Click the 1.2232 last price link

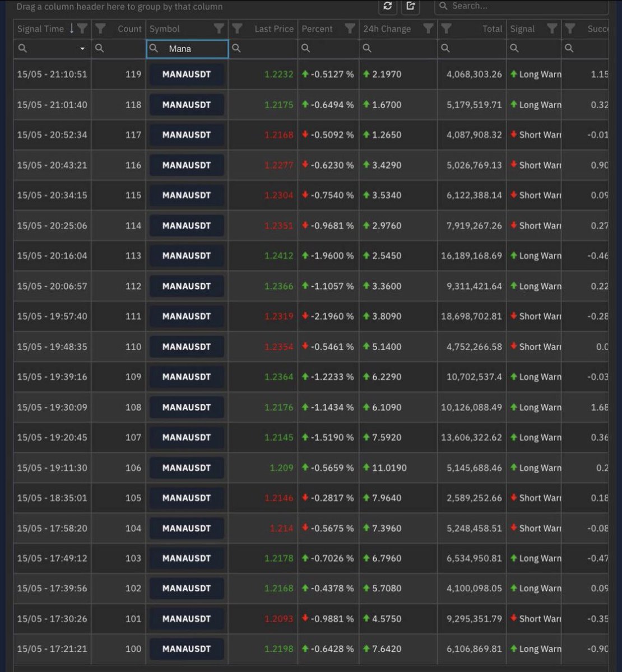tap(278, 74)
